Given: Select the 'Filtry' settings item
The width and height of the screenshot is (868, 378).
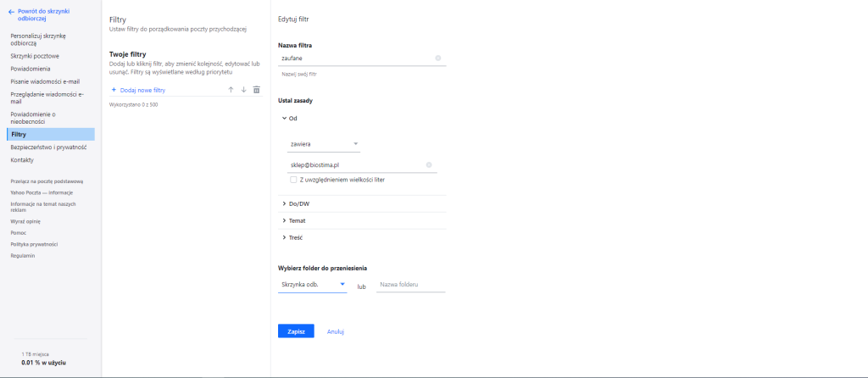Looking at the screenshot, I should pyautogui.click(x=50, y=135).
